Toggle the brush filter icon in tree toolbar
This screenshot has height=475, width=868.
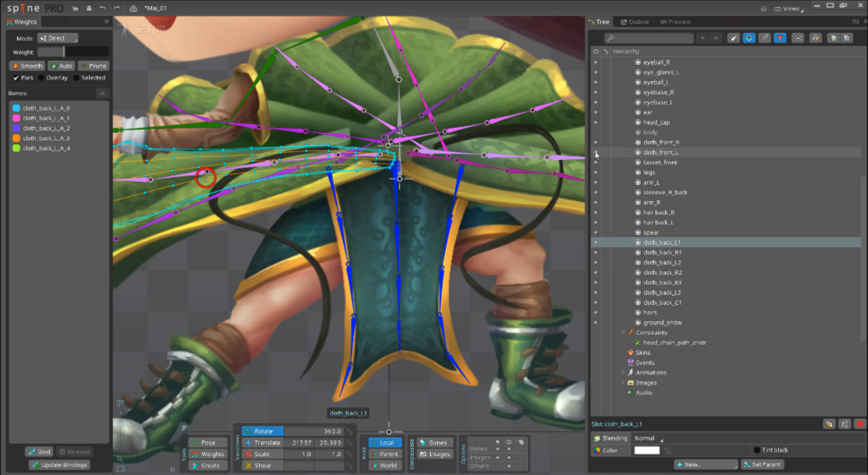(733, 38)
